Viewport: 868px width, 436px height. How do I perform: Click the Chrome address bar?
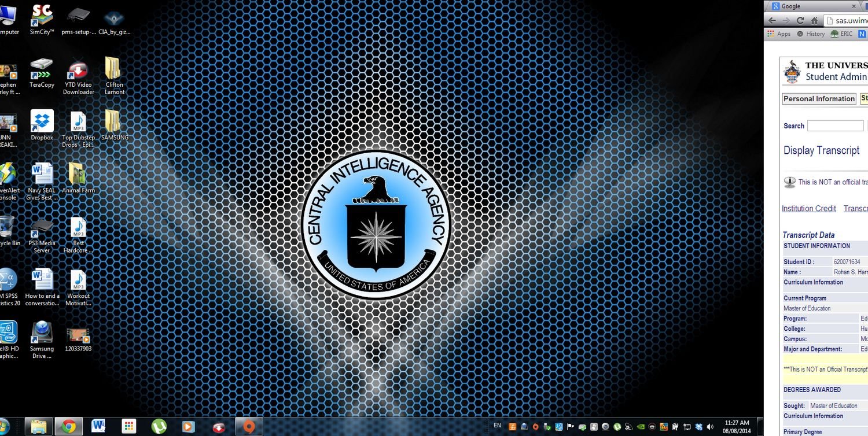point(845,20)
